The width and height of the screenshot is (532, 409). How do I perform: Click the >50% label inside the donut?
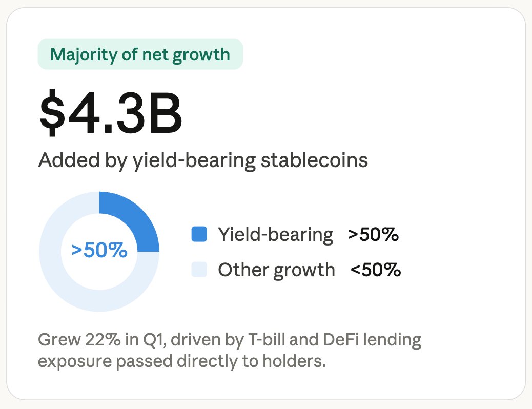point(99,251)
